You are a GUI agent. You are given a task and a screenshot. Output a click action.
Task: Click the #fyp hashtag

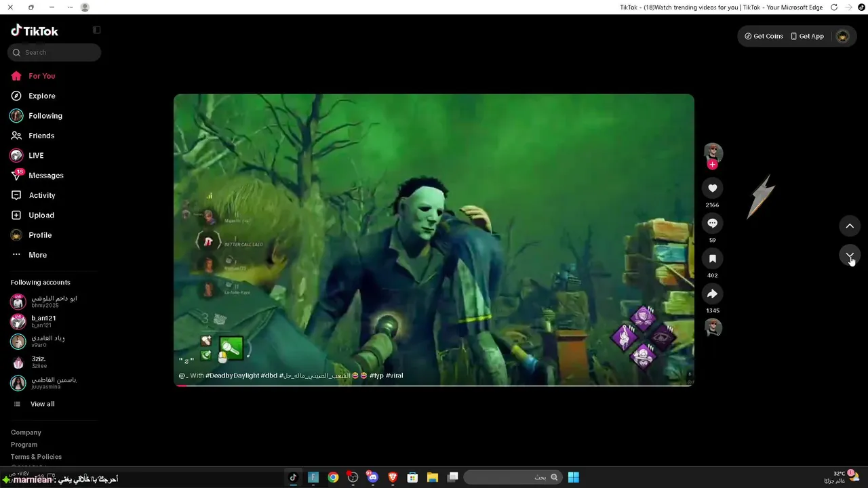(376, 375)
